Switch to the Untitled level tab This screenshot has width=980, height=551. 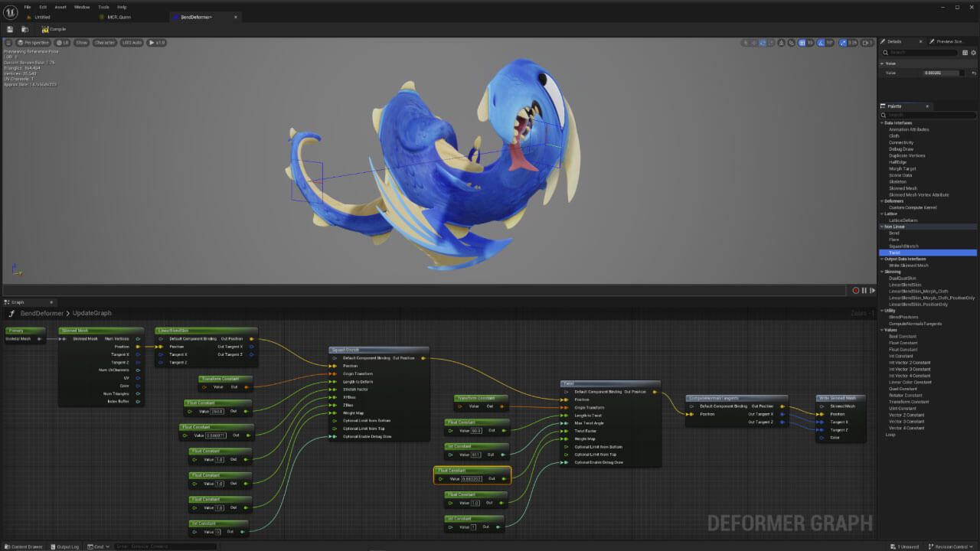tap(42, 16)
